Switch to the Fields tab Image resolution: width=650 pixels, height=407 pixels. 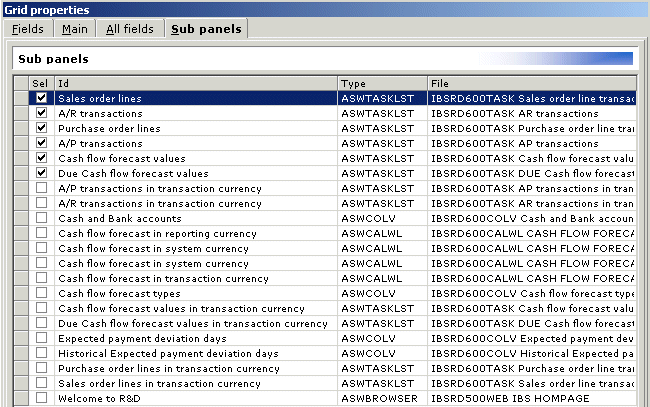pyautogui.click(x=27, y=29)
